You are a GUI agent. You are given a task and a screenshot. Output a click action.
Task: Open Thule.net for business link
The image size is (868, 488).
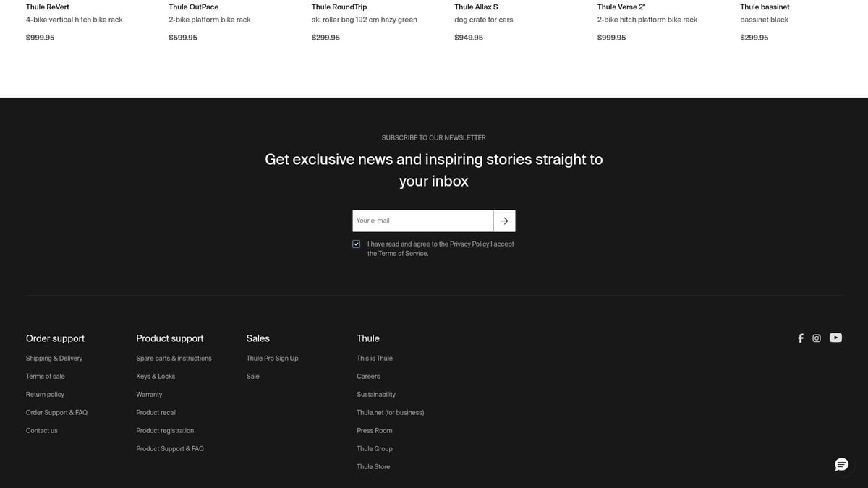point(390,413)
